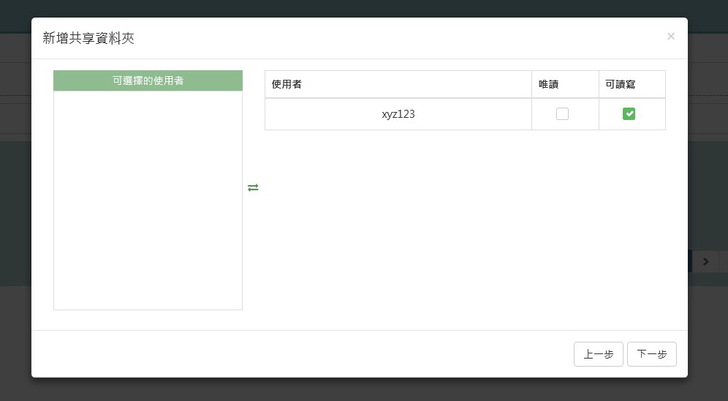
Task: Click the right chevron behind the dialog
Action: (x=706, y=261)
